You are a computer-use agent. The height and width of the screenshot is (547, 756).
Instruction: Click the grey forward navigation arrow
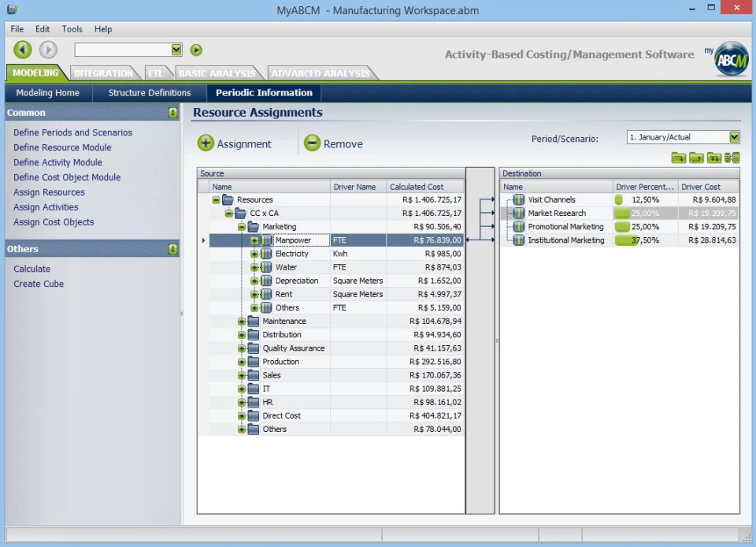(48, 49)
